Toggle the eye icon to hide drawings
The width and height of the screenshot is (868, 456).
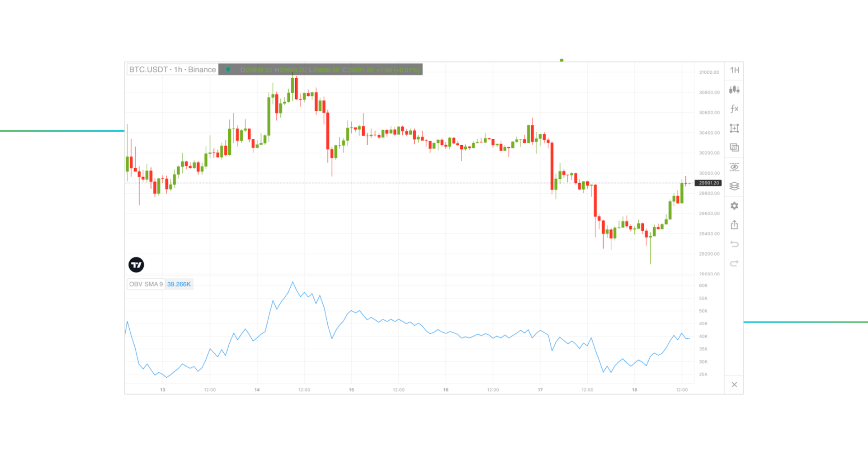click(x=734, y=167)
